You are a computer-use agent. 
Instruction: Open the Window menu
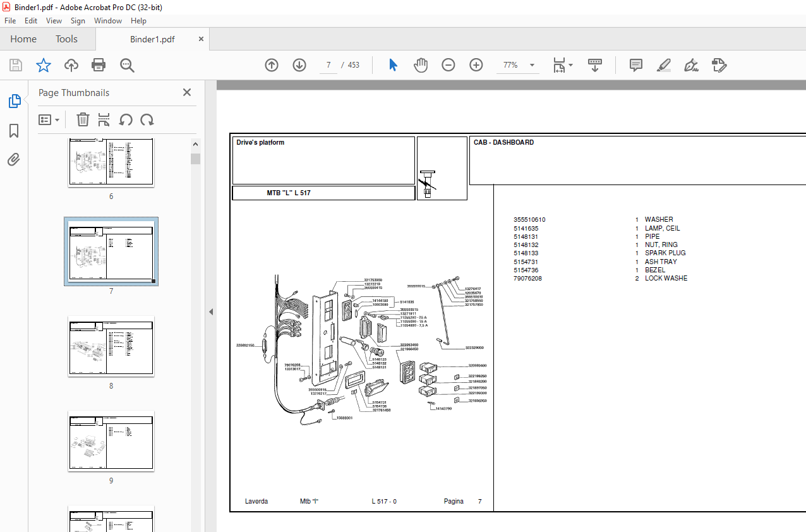tap(108, 21)
